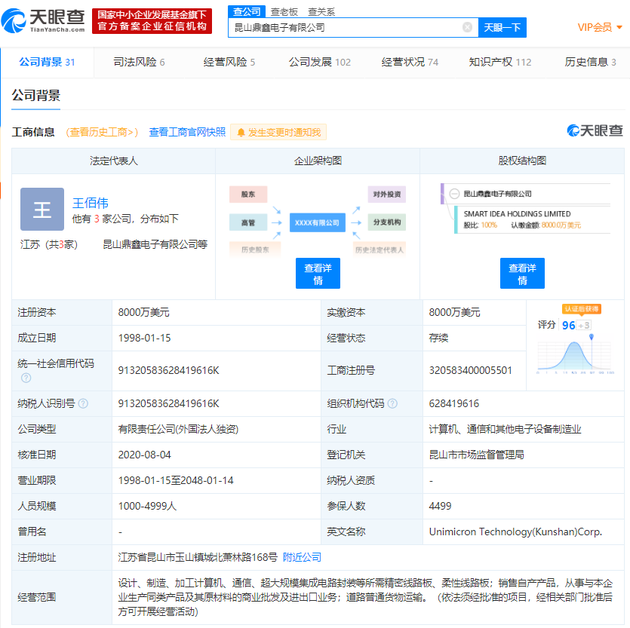The image size is (630, 628).
Task: Collapse the 昆山鼎鑫电子有限公司 equity tree node
Action: pyautogui.click(x=454, y=194)
